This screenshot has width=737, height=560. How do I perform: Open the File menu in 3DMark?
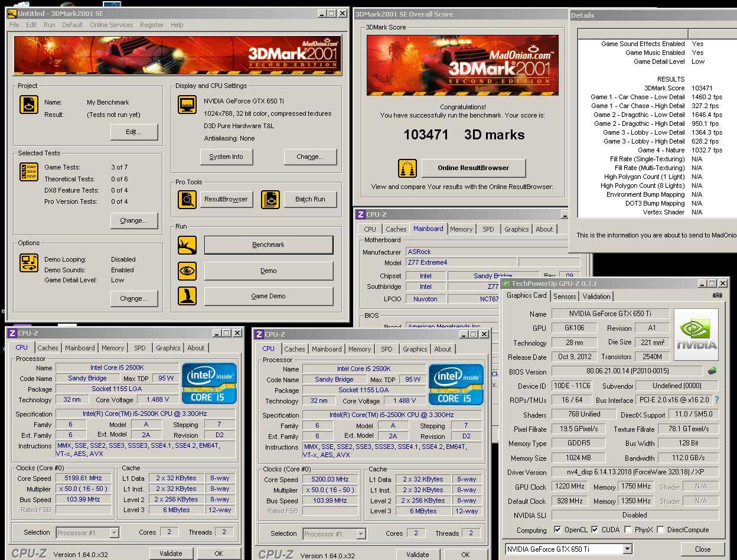click(14, 25)
